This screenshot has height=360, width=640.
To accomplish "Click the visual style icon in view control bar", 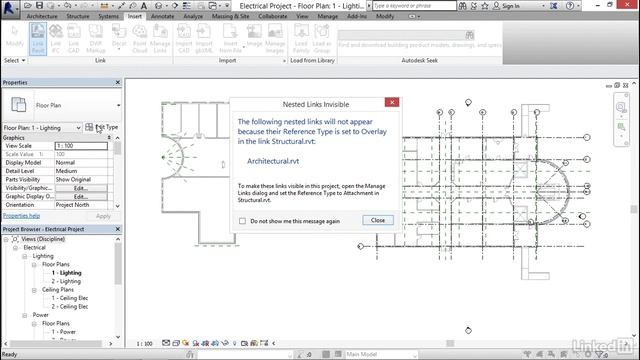I will pos(176,343).
